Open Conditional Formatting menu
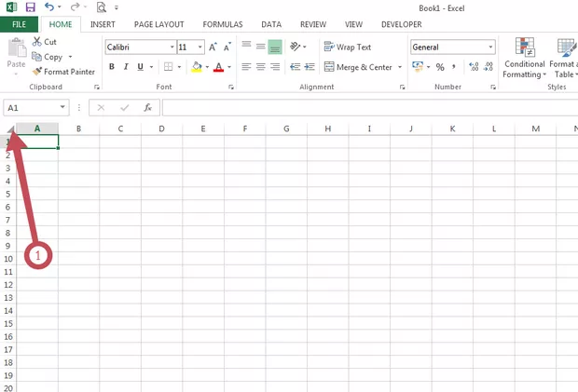Viewport: 578px width, 392px height. (524, 58)
